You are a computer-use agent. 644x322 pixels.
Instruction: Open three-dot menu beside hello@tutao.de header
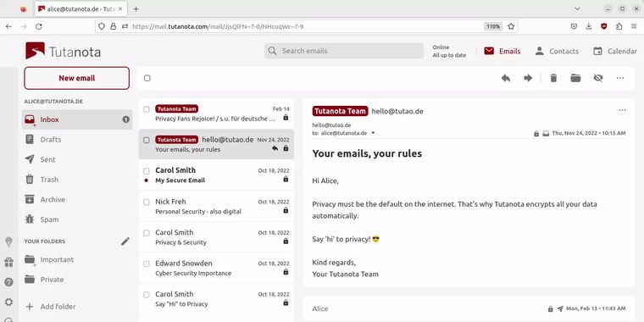[622, 110]
